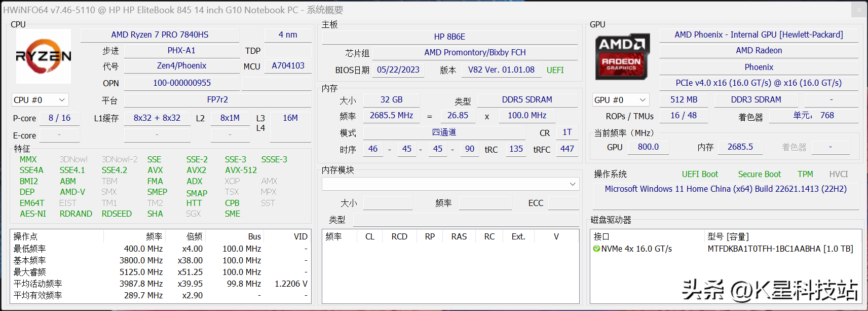Screen dimensions: 868x311
Task: Close the HWiNFO system summary window
Action: click(858, 10)
